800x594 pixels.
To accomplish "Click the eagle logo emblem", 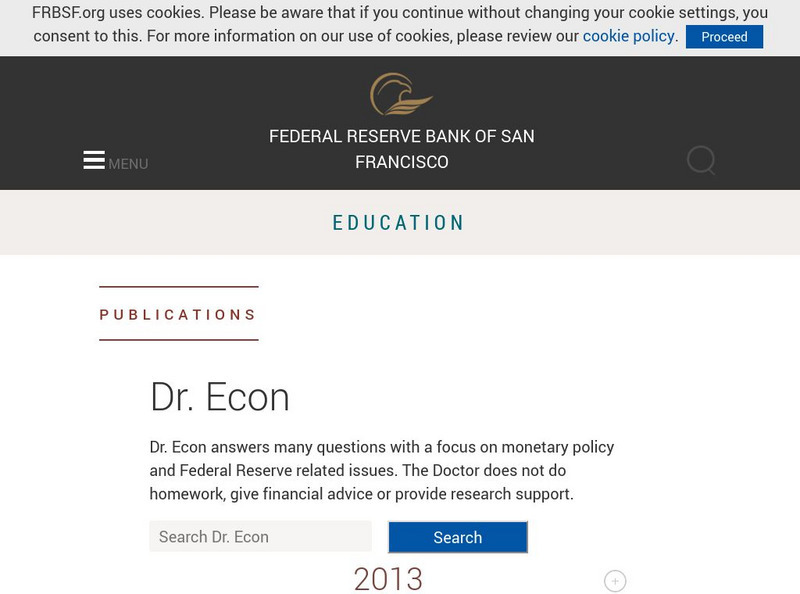I will (x=401, y=94).
